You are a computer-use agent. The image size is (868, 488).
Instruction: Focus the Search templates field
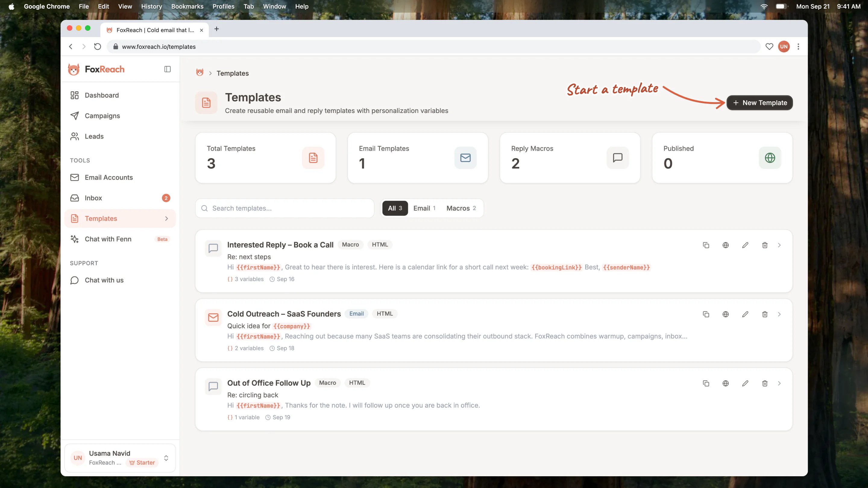(285, 208)
